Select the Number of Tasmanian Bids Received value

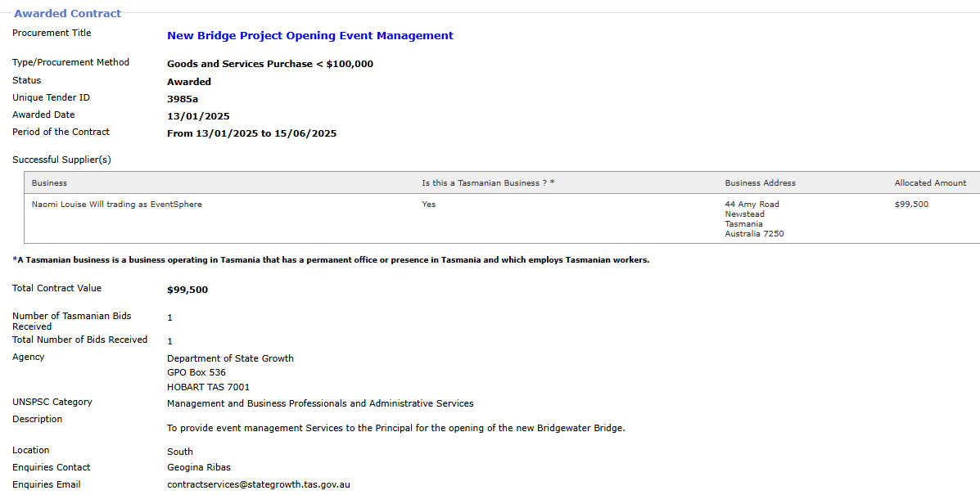tap(170, 317)
